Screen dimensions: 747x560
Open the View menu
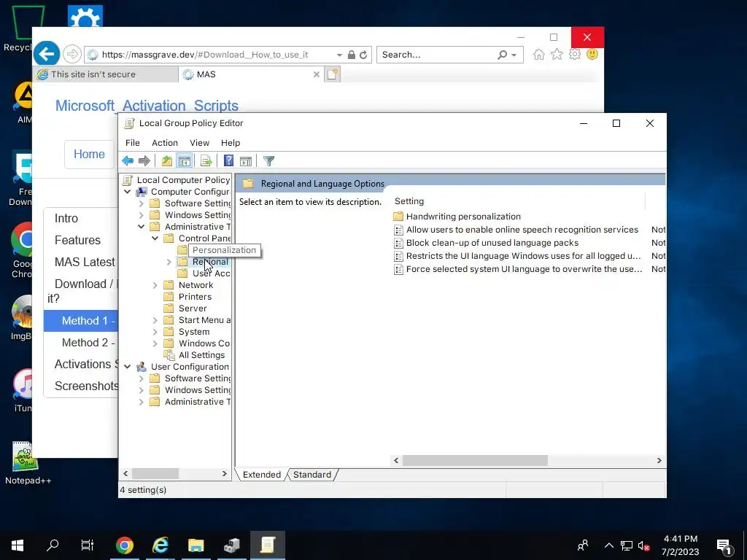[200, 143]
